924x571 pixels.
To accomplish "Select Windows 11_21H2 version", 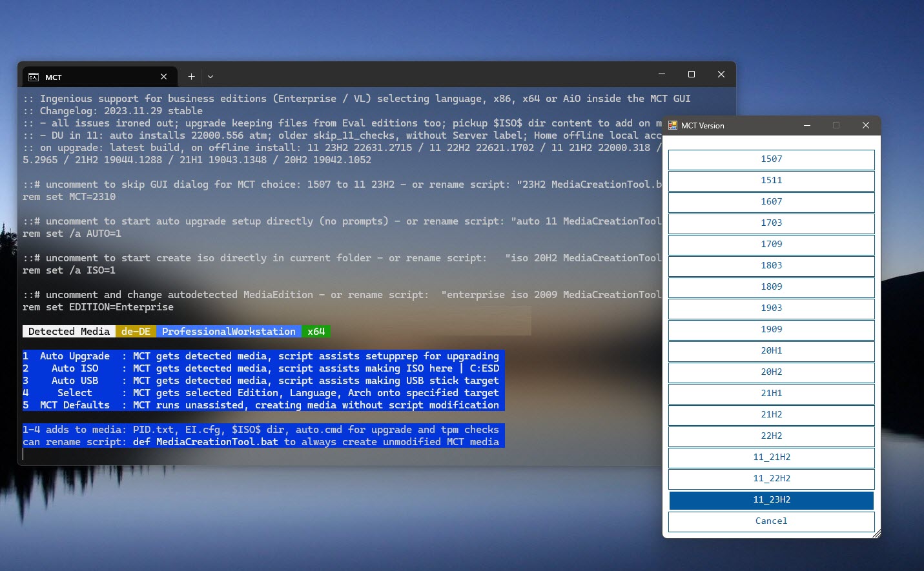I will 771,457.
